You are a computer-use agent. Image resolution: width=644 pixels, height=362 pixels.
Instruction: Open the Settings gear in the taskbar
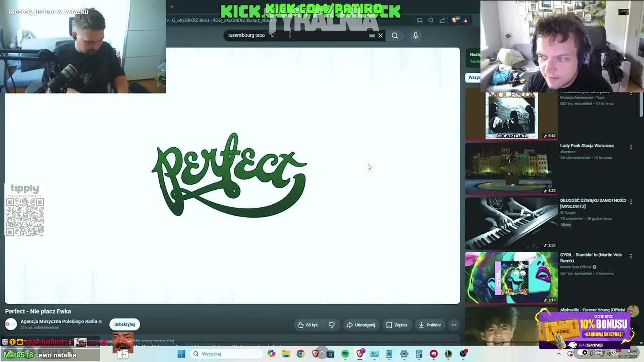(404, 354)
